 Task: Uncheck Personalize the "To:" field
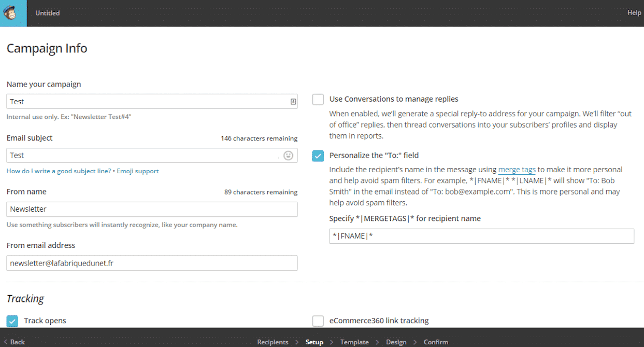pyautogui.click(x=318, y=156)
